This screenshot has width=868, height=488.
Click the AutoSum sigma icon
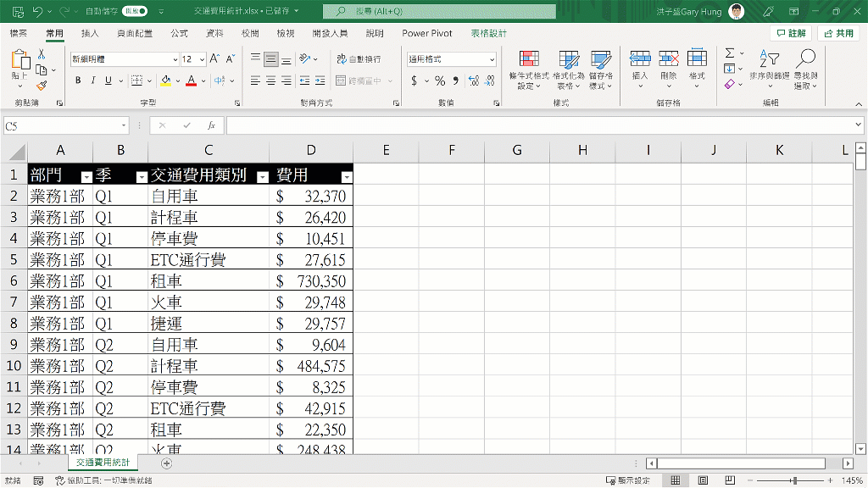(x=730, y=53)
